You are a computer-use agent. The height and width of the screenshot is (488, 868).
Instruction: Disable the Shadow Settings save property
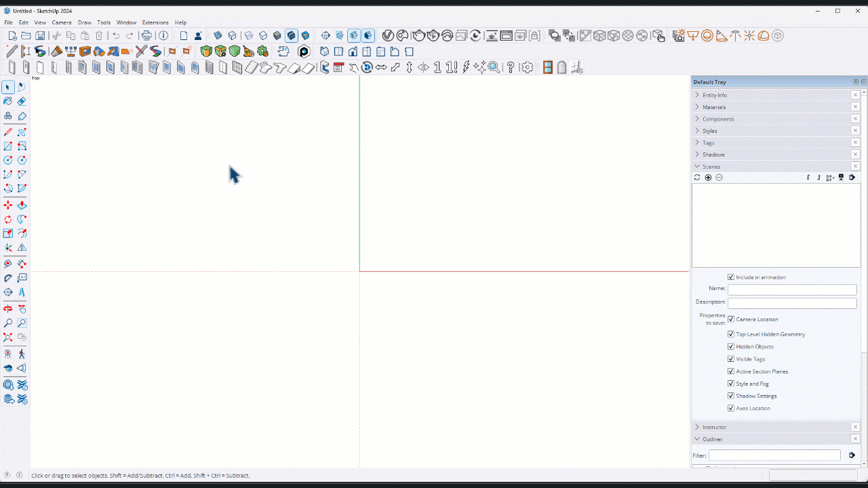[731, 395]
